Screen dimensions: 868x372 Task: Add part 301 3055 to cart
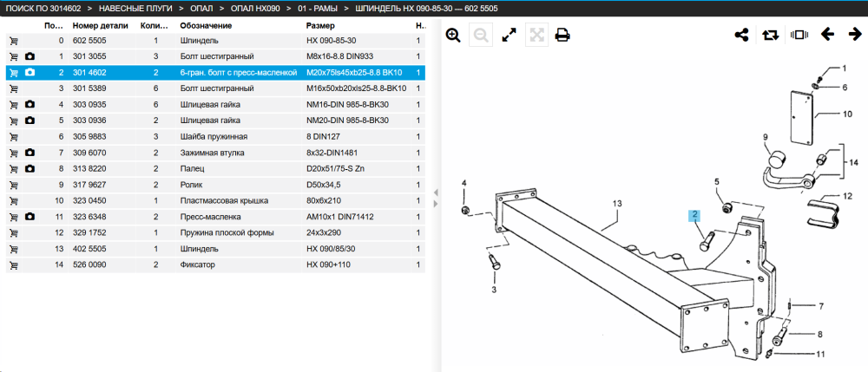coord(14,56)
